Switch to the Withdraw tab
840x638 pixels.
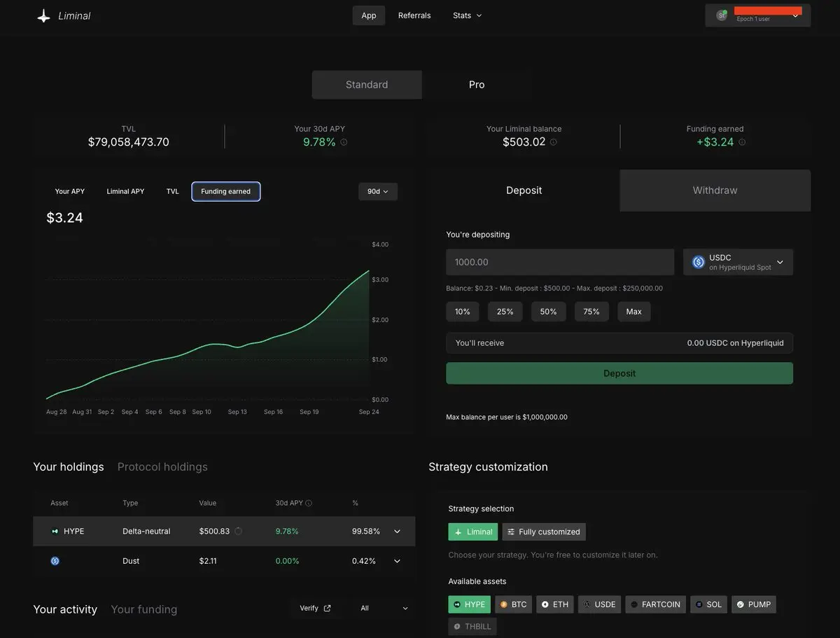(715, 190)
